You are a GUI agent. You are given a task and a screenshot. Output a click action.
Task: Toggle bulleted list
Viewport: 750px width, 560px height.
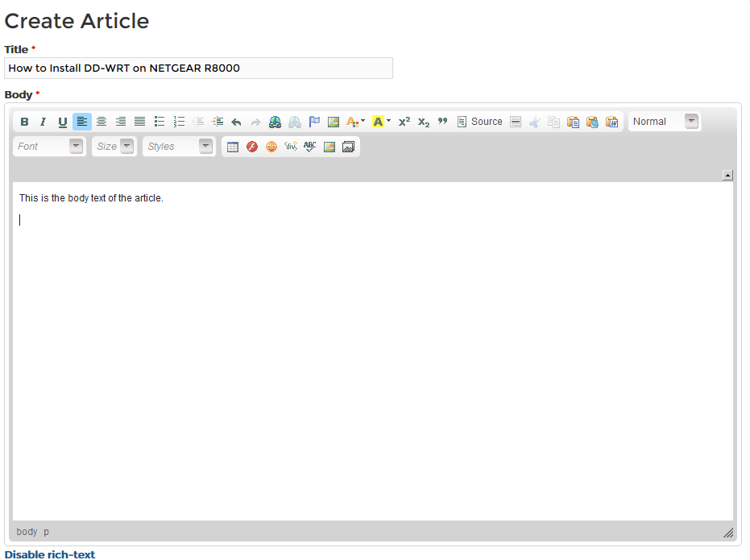[160, 122]
